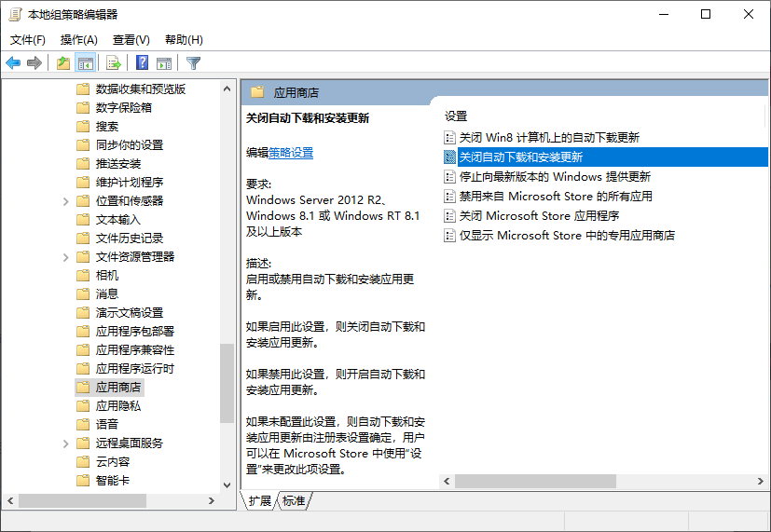The height and width of the screenshot is (532, 771).
Task: Click the folder icon beside 数据收集和预览版
Action: [x=83, y=89]
